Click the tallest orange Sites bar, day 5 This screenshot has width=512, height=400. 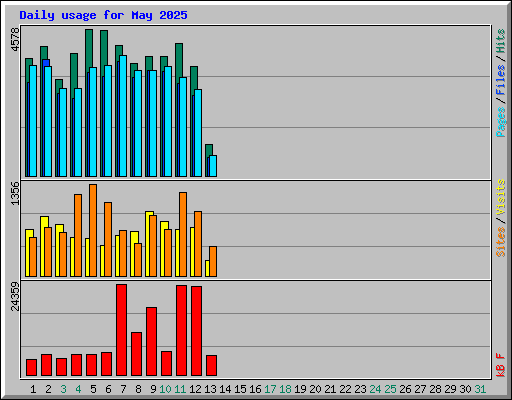click(x=93, y=230)
